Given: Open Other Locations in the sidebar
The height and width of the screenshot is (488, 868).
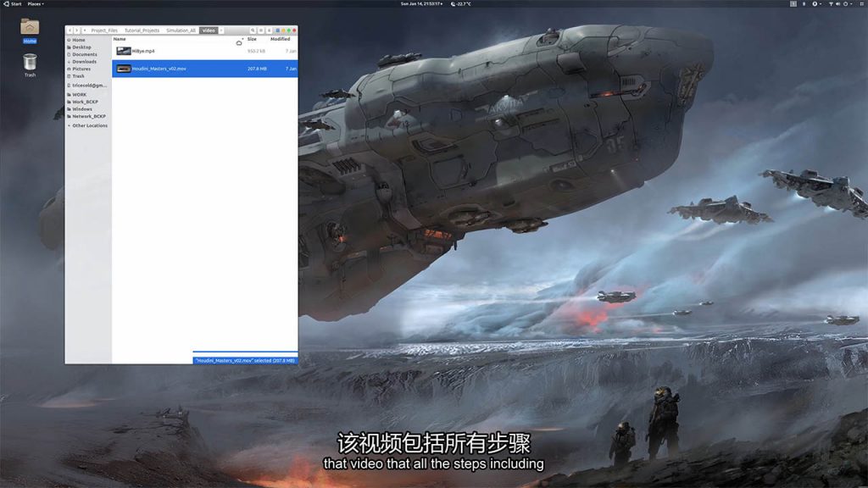Looking at the screenshot, I should click(x=87, y=125).
